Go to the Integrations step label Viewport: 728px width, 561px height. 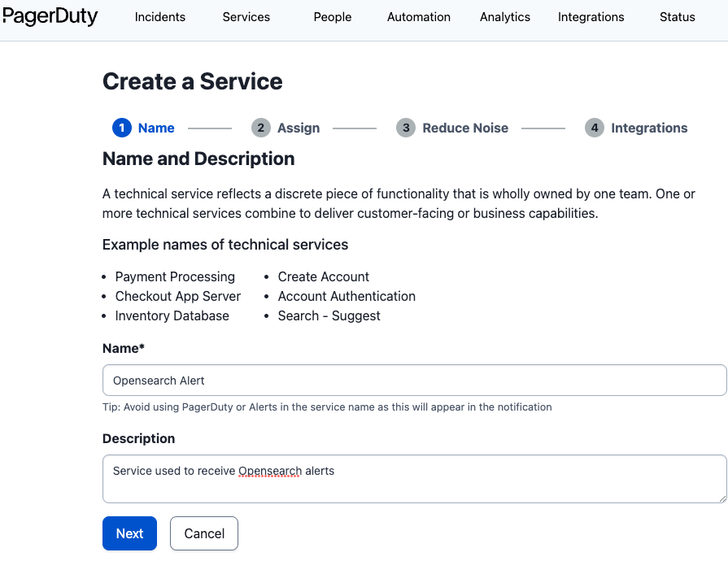click(649, 128)
